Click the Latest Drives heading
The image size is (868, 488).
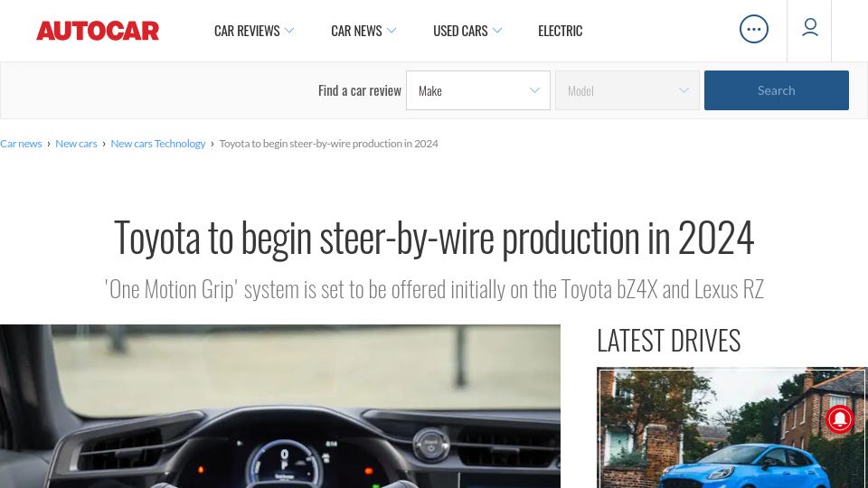click(669, 341)
